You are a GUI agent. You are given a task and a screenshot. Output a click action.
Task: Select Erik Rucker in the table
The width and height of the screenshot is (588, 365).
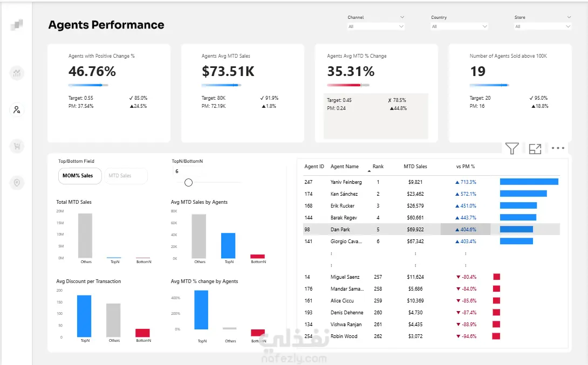coord(343,206)
